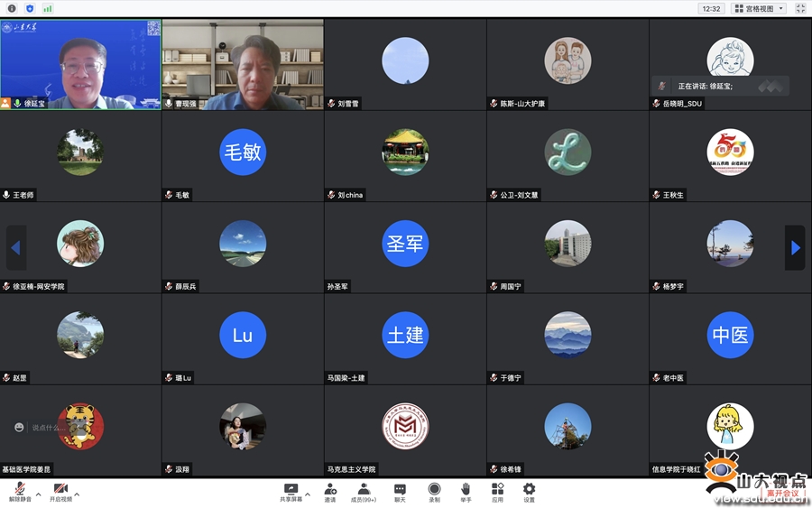The image size is (812, 508).
Task: Open the Apps (应用) icon
Action: pos(497,490)
